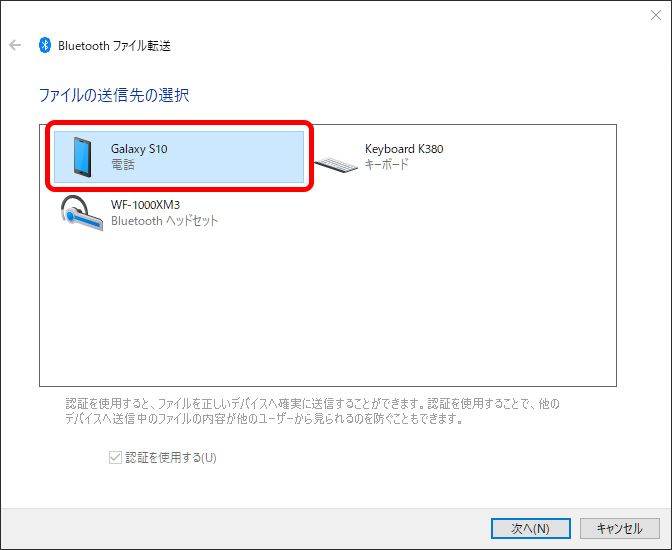This screenshot has height=550, width=672.
Task: Click the authentication description paragraph
Action: pyautogui.click(x=312, y=411)
